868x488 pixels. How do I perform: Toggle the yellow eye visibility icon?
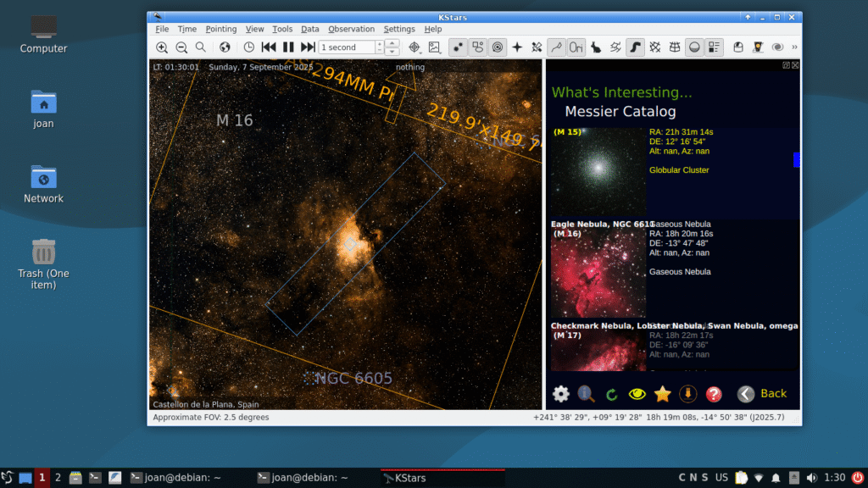(637, 394)
